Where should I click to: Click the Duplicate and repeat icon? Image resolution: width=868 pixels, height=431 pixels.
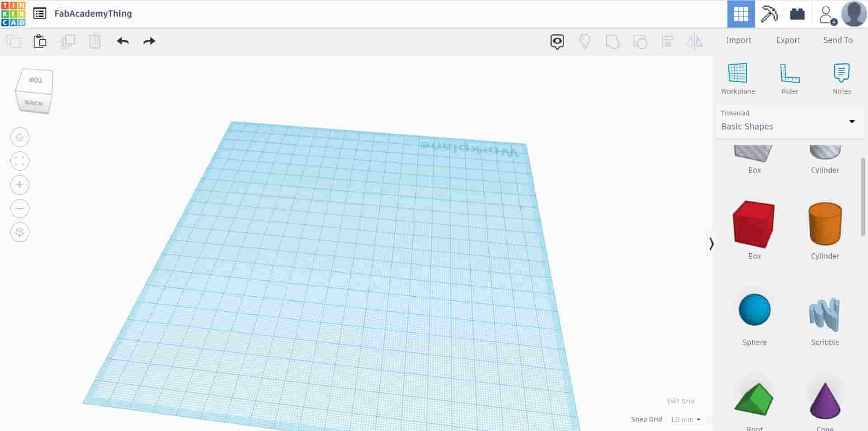[x=68, y=41]
